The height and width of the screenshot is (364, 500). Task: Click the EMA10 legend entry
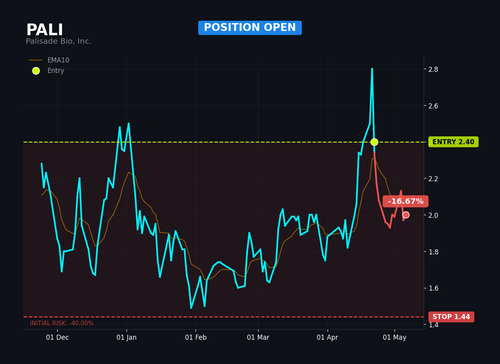(x=49, y=60)
